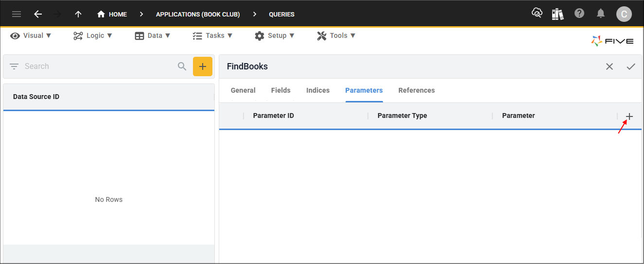Click the Parameter ID column header
The height and width of the screenshot is (264, 644).
[274, 115]
